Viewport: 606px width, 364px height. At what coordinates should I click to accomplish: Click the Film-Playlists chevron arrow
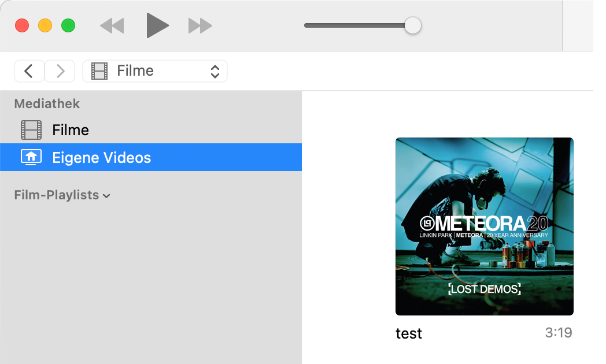pos(106,196)
